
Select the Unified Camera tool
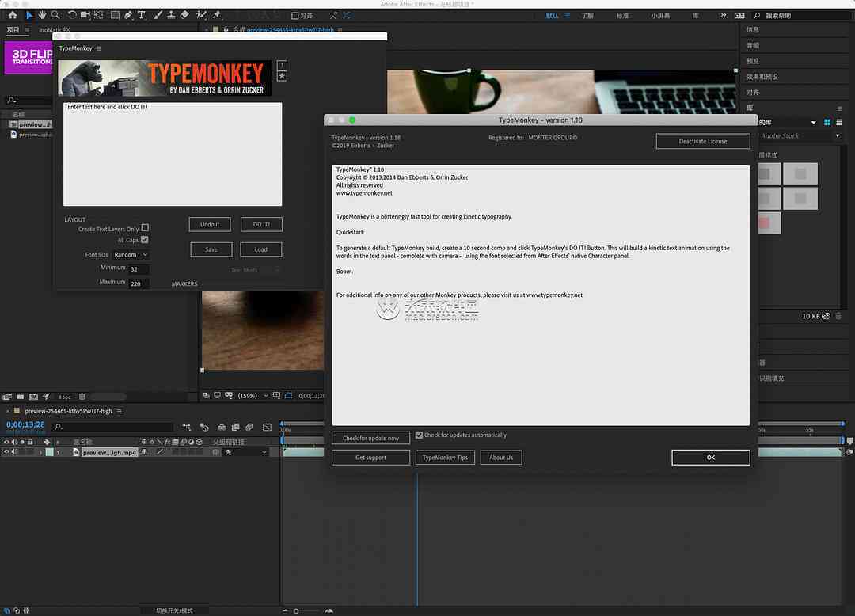(x=85, y=15)
